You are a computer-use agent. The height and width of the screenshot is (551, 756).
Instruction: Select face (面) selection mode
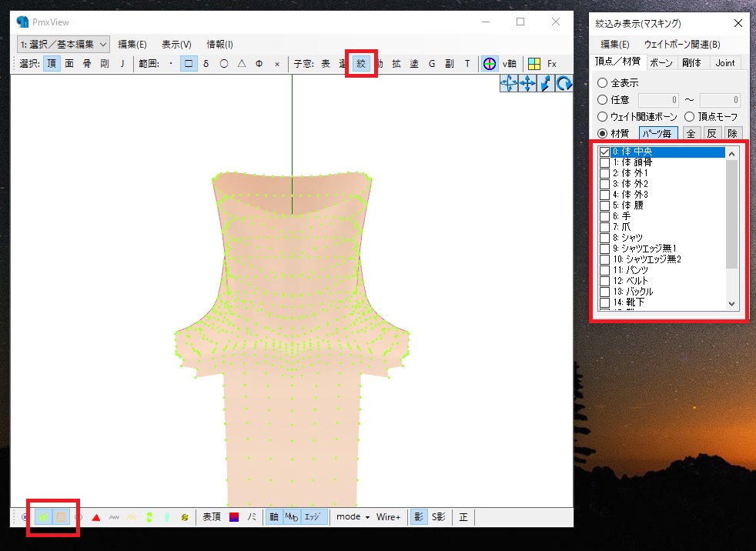point(69,64)
